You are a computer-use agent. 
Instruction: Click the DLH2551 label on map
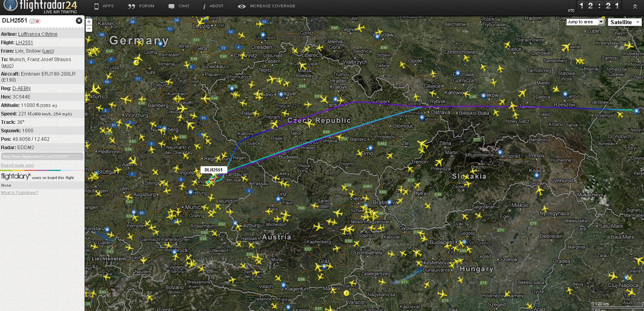coord(213,170)
